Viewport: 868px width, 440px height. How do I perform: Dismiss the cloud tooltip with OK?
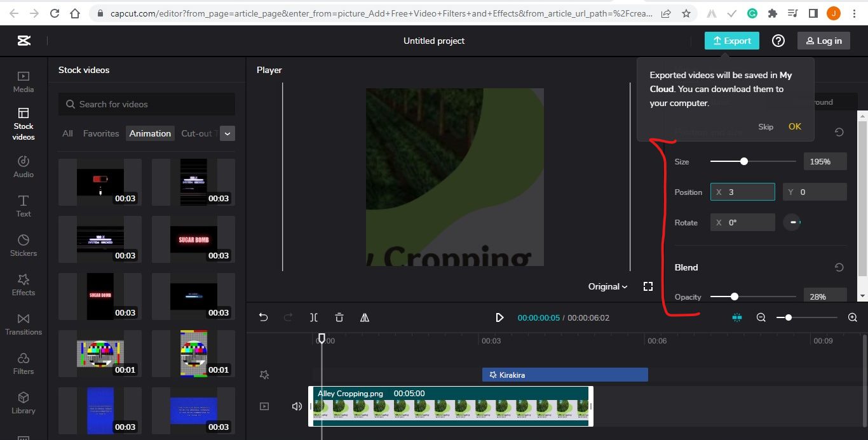pyautogui.click(x=794, y=126)
